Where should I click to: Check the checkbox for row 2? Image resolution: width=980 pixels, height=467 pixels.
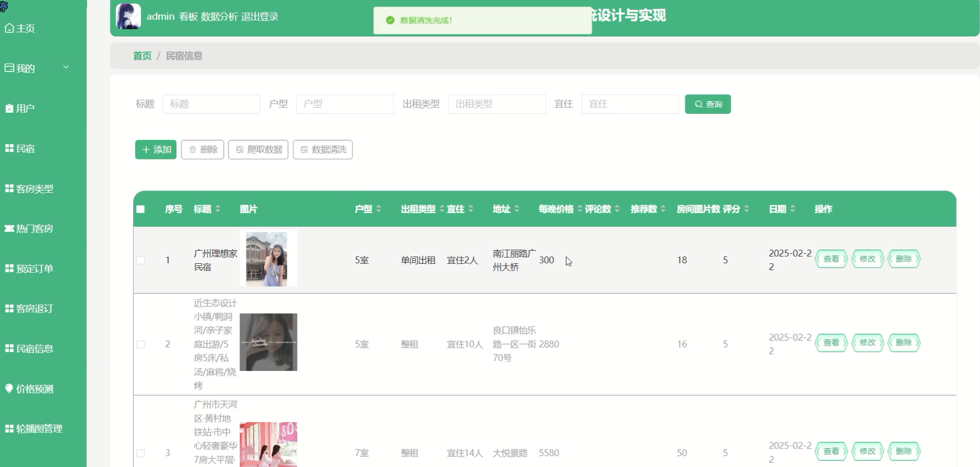coord(140,345)
